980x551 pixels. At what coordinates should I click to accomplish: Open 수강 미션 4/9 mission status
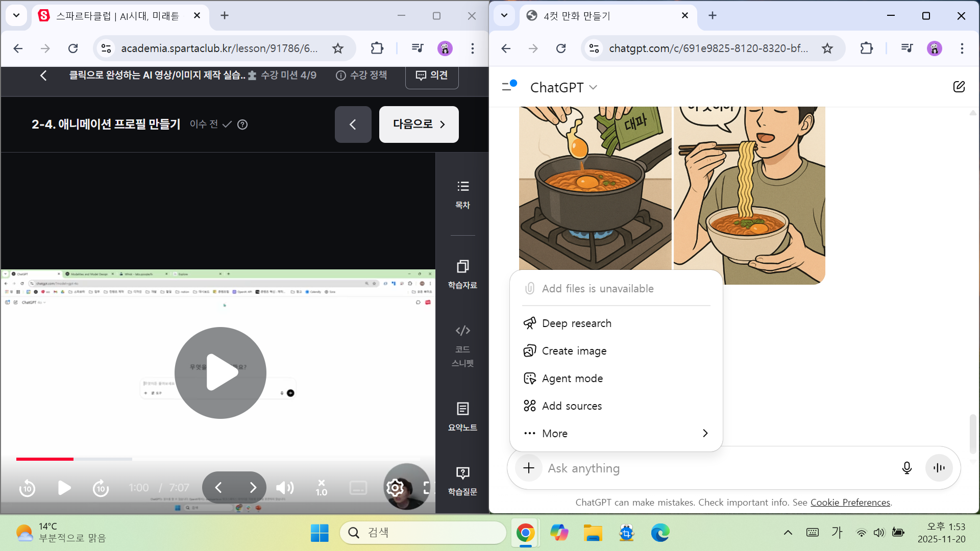(282, 76)
